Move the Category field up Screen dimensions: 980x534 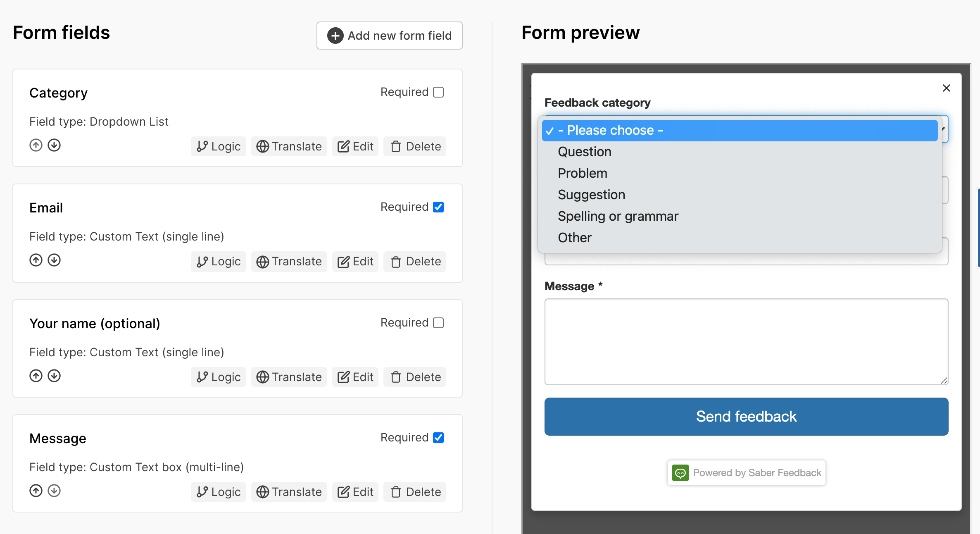point(36,145)
